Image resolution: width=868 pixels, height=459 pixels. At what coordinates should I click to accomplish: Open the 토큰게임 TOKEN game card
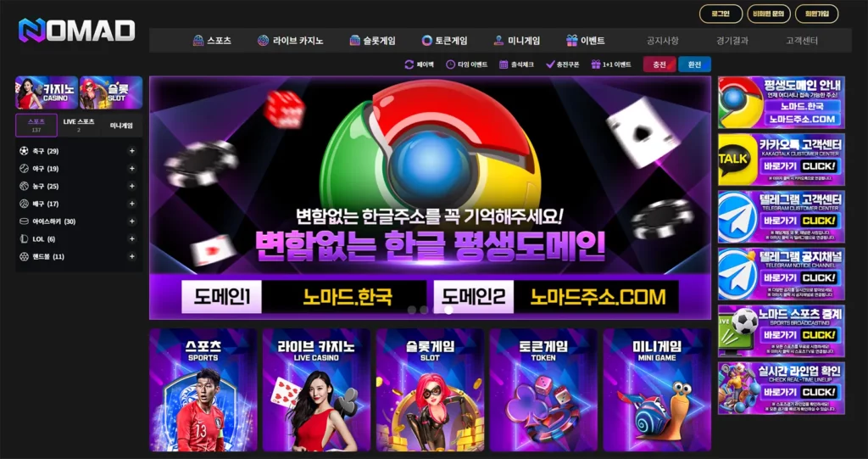[543, 389]
